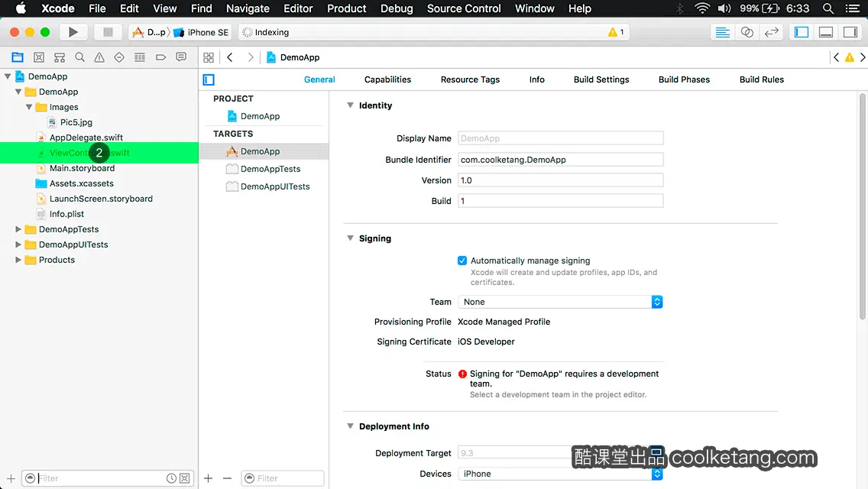Show the Source Control navigator
Screen dimensions: 868x489
click(x=39, y=57)
